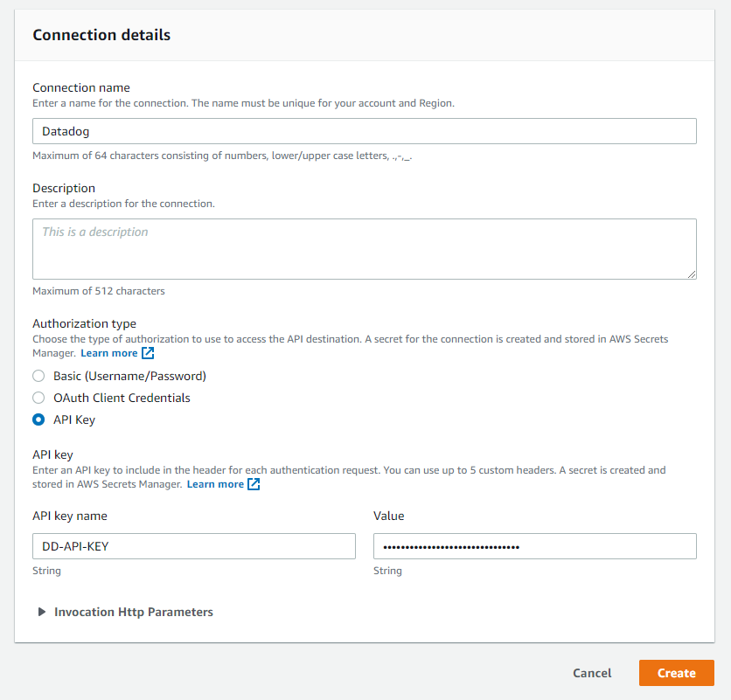731x700 pixels.
Task: Choose the OAuth Client Credentials authorization option
Action: (38, 398)
